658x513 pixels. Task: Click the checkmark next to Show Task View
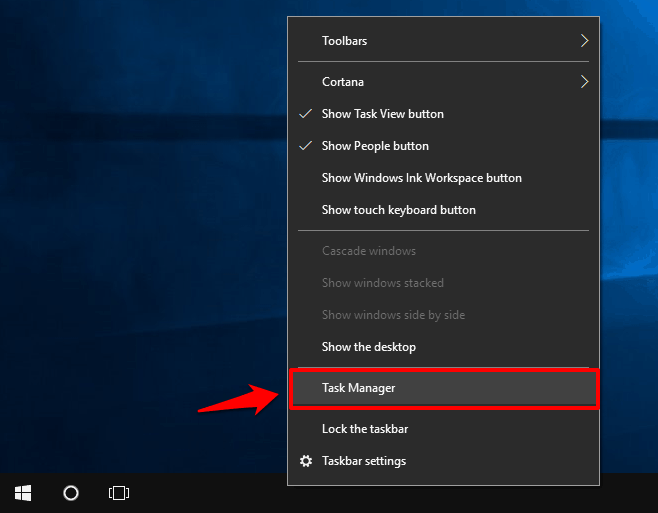coord(306,114)
